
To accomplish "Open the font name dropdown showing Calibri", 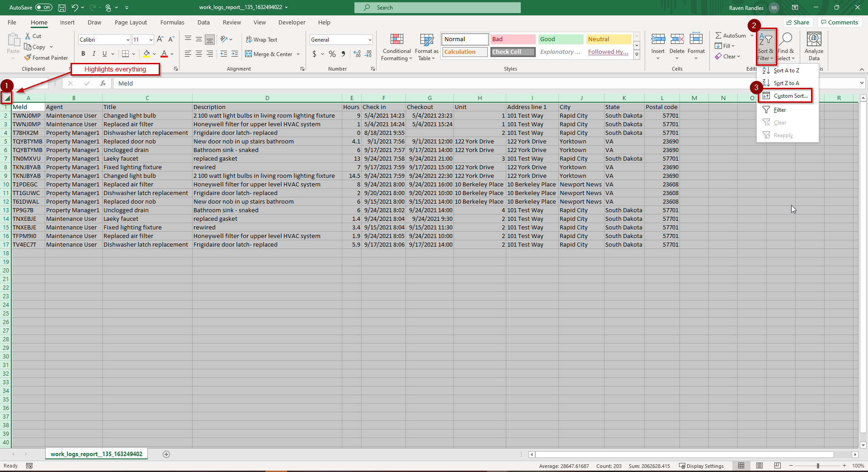I will pos(128,40).
